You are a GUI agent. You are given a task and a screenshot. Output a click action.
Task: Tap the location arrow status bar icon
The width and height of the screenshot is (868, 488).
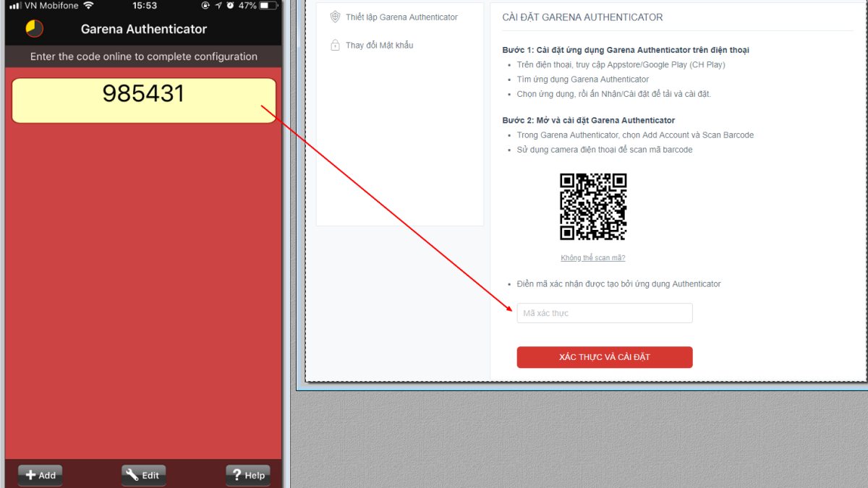[218, 6]
